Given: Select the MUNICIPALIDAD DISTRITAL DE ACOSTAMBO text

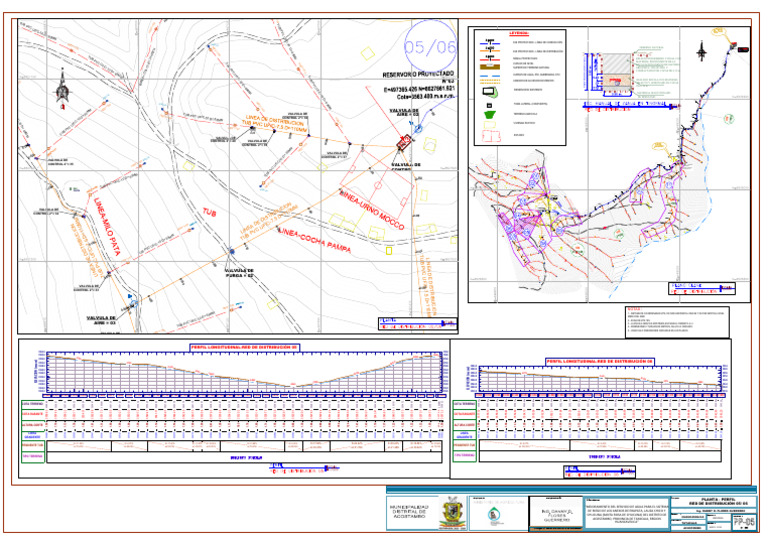Looking at the screenshot, I should [x=409, y=512].
